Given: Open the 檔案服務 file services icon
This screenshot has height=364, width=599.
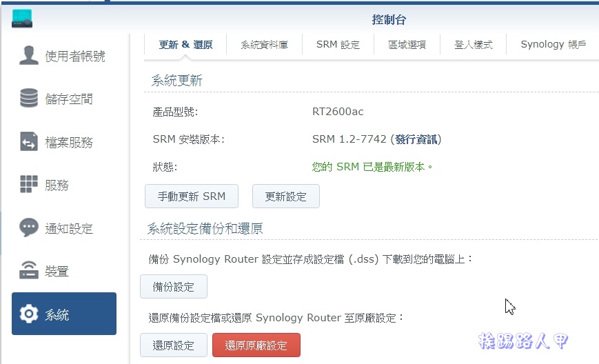Looking at the screenshot, I should pos(29,141).
